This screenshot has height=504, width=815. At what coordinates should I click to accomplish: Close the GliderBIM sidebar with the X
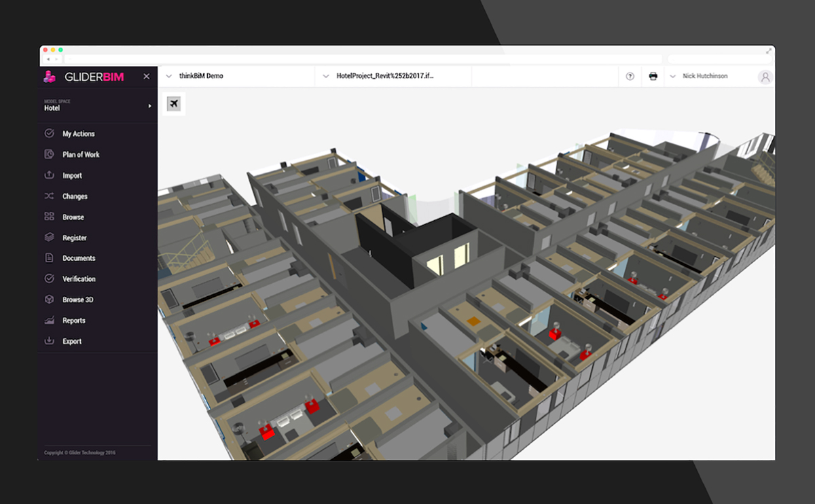(x=146, y=77)
